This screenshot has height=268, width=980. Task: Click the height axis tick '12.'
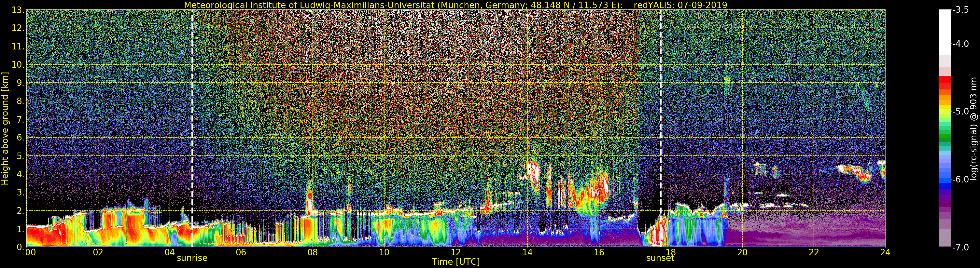click(x=18, y=28)
